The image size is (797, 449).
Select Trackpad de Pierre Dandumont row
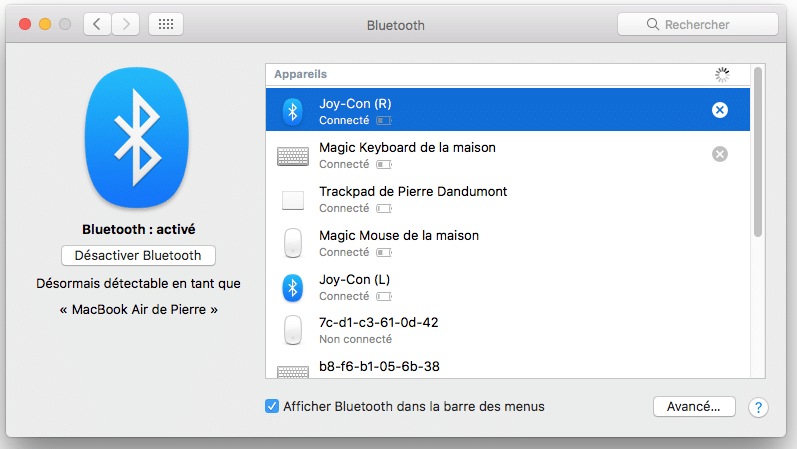click(x=508, y=198)
